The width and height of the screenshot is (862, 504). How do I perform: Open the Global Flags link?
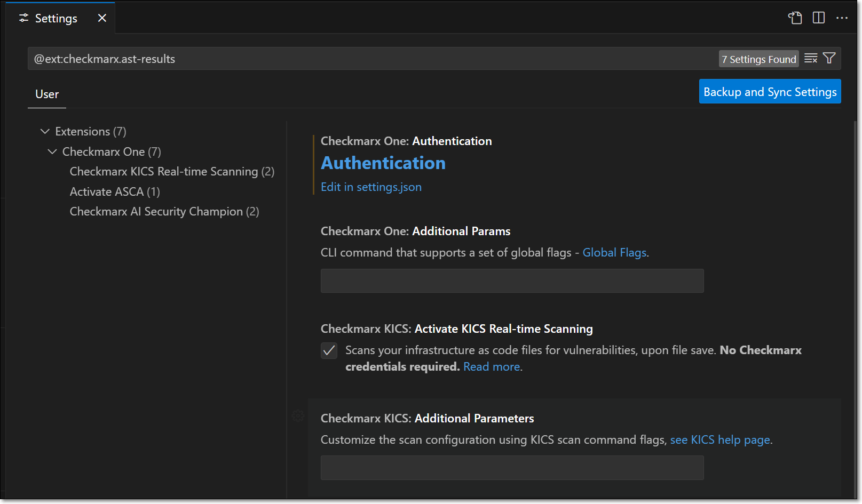(x=614, y=253)
